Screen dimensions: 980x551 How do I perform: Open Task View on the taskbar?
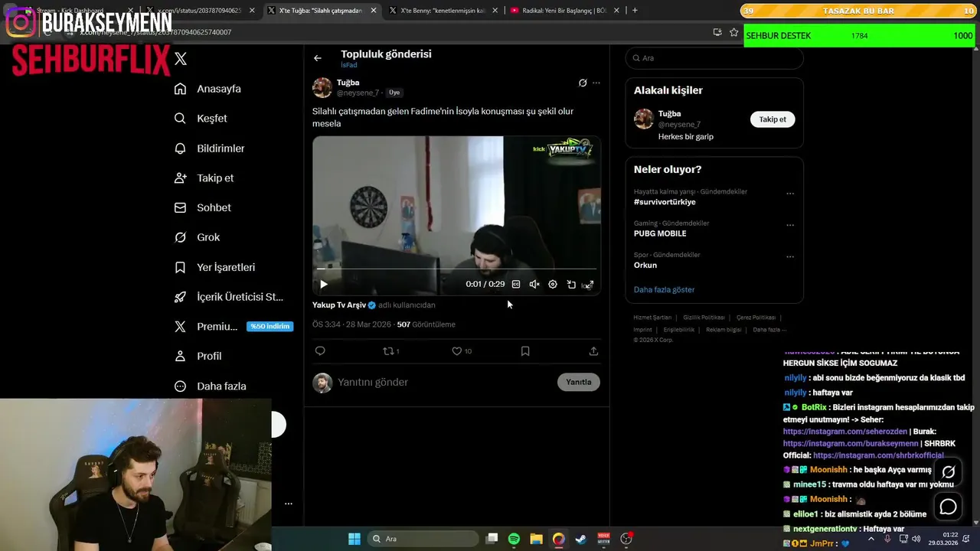(x=492, y=539)
